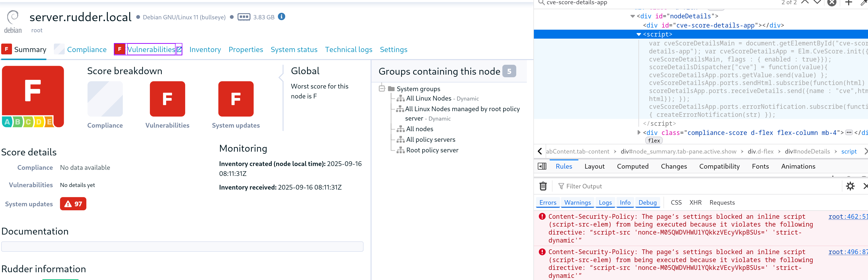Select the Summary tab

tap(30, 50)
